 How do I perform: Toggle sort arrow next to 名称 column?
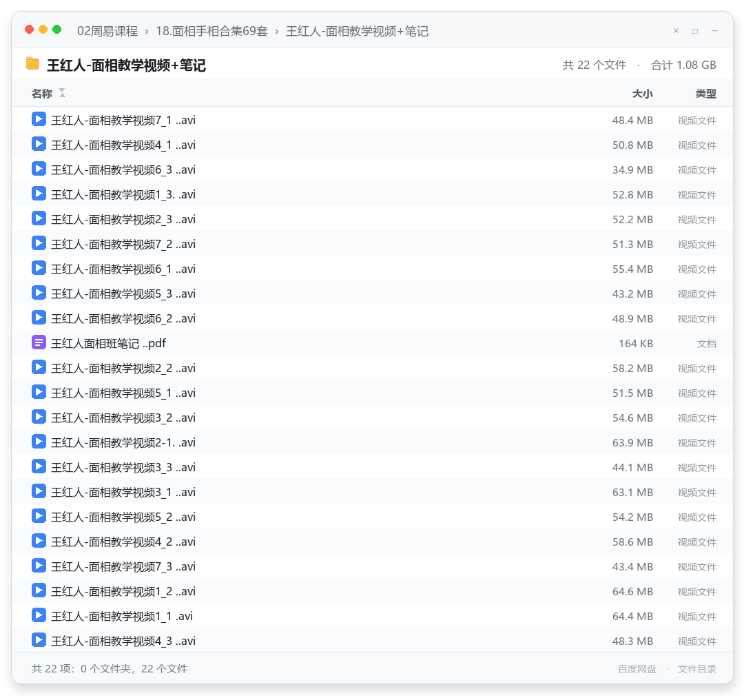click(x=62, y=93)
